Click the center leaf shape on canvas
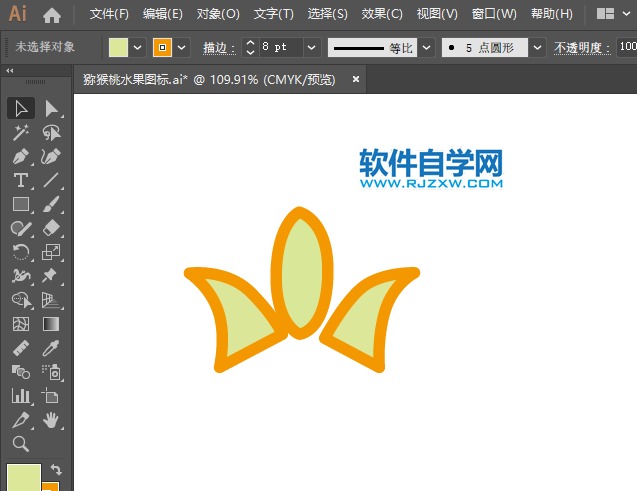This screenshot has height=491, width=637. (301, 273)
